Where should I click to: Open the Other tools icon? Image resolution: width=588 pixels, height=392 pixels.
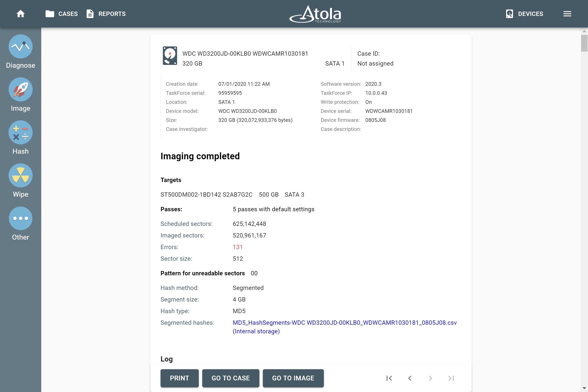(x=20, y=219)
